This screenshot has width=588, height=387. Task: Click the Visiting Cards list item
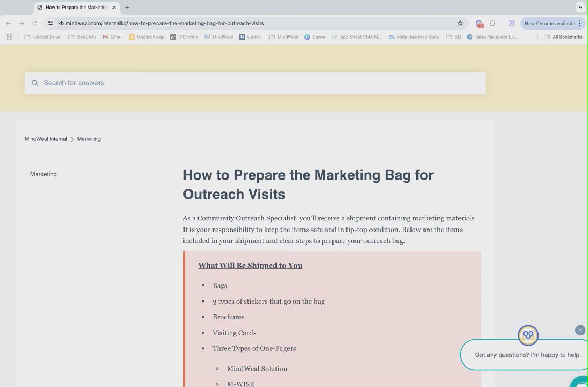tap(235, 333)
